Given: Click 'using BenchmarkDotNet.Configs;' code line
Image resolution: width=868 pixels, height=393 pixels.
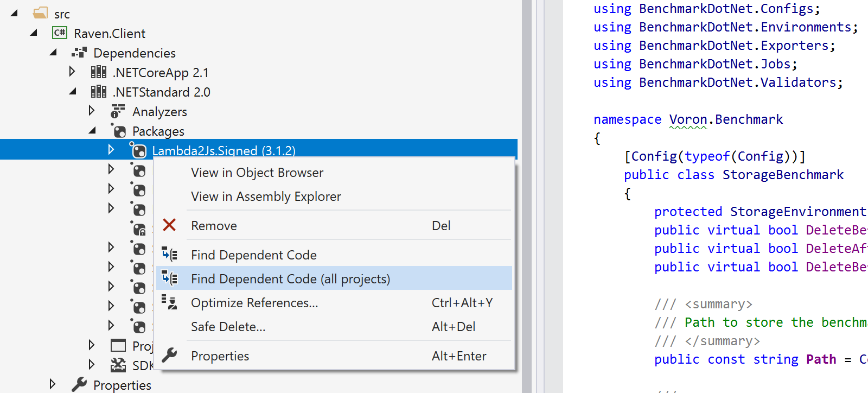Looking at the screenshot, I should (707, 9).
